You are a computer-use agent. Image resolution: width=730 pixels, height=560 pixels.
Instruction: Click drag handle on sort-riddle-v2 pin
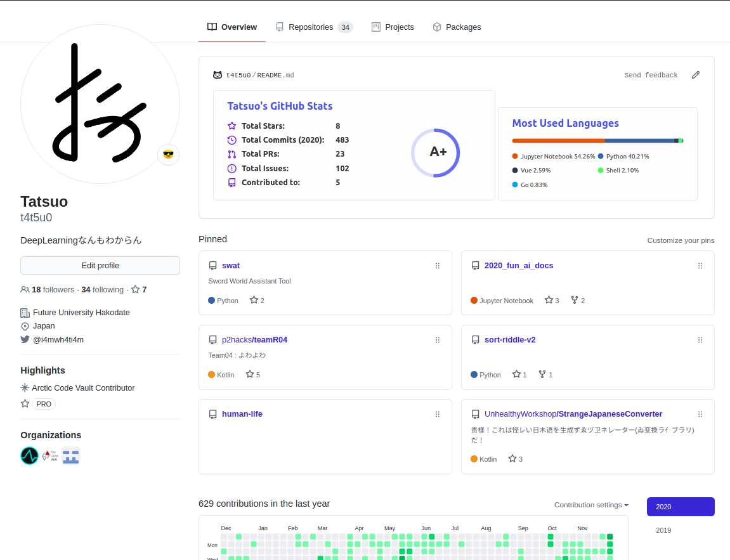pyautogui.click(x=700, y=341)
